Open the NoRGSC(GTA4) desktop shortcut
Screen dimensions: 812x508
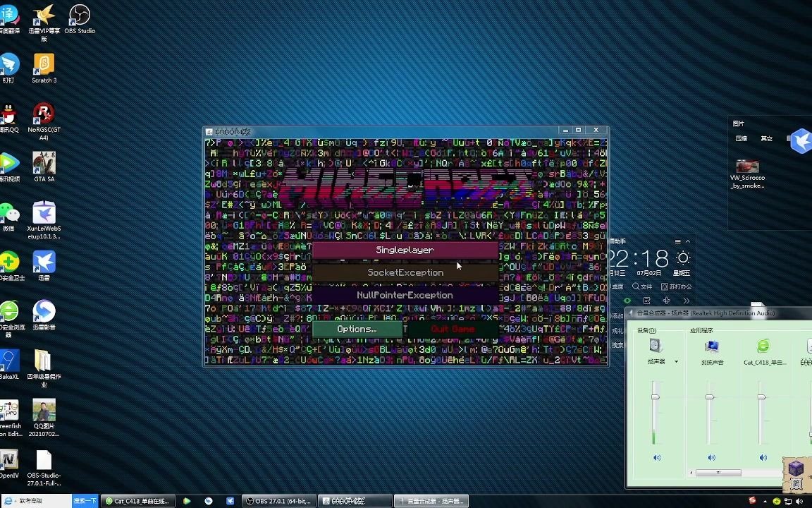pyautogui.click(x=44, y=121)
